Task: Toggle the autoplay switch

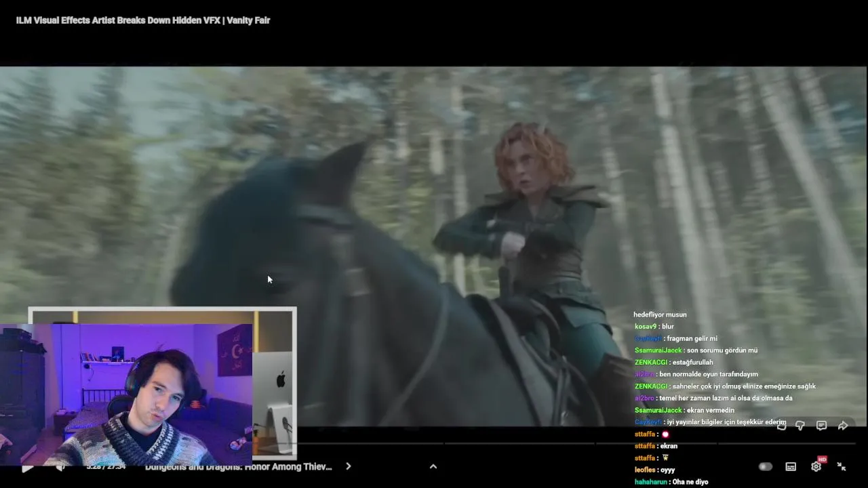Action: tap(766, 466)
